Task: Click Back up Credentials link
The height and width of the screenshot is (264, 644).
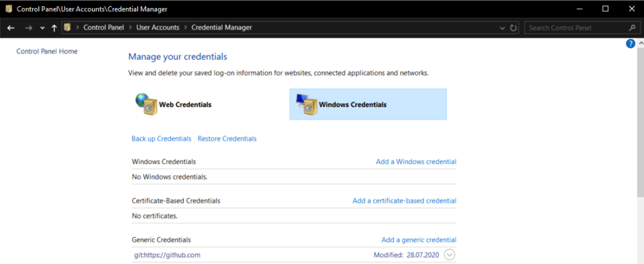Action: click(161, 139)
